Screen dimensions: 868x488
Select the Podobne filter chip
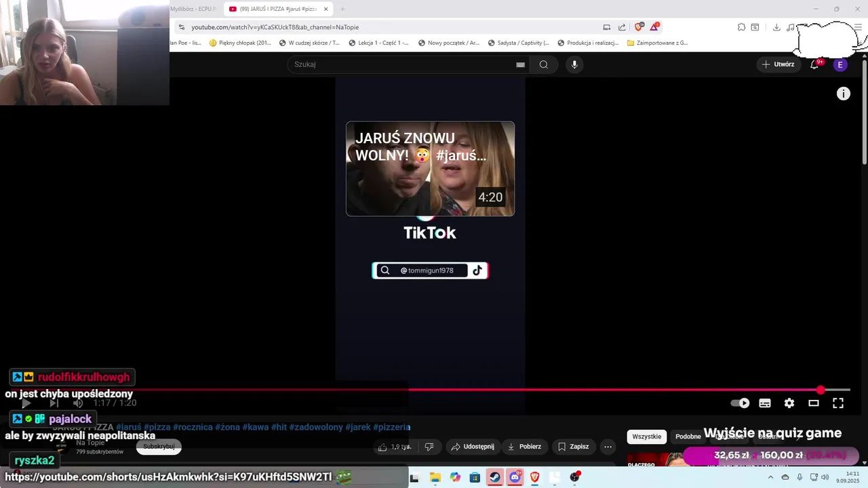tap(688, 436)
